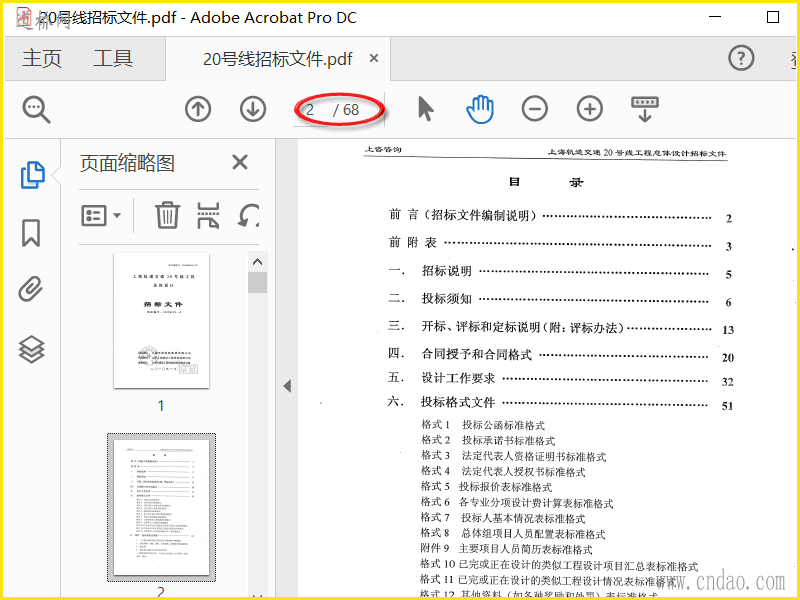Collapse the navigation pane with left arrow
The height and width of the screenshot is (600, 800).
coord(287,386)
